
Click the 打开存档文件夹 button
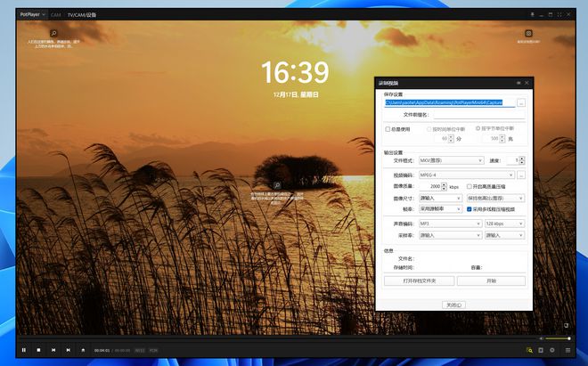point(420,281)
